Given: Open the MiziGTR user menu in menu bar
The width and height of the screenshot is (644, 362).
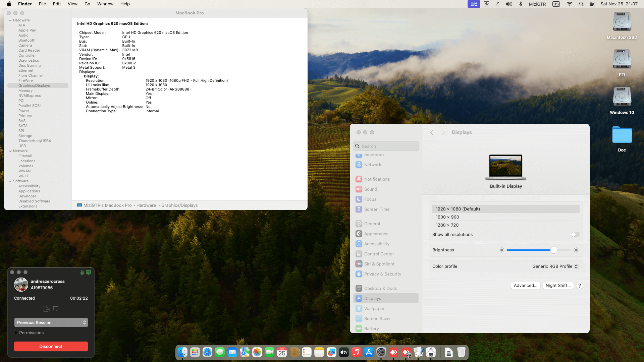Looking at the screenshot, I should point(537,4).
